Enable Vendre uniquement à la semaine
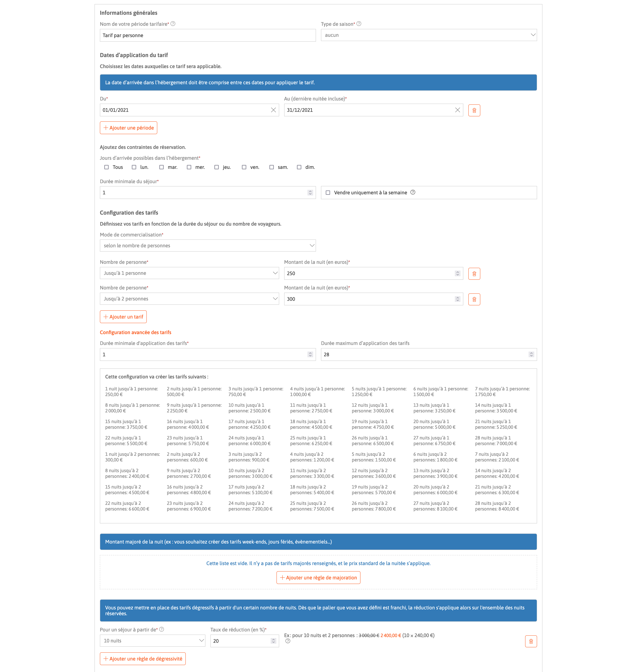Screen dimensions: 636x672 pyautogui.click(x=328, y=192)
